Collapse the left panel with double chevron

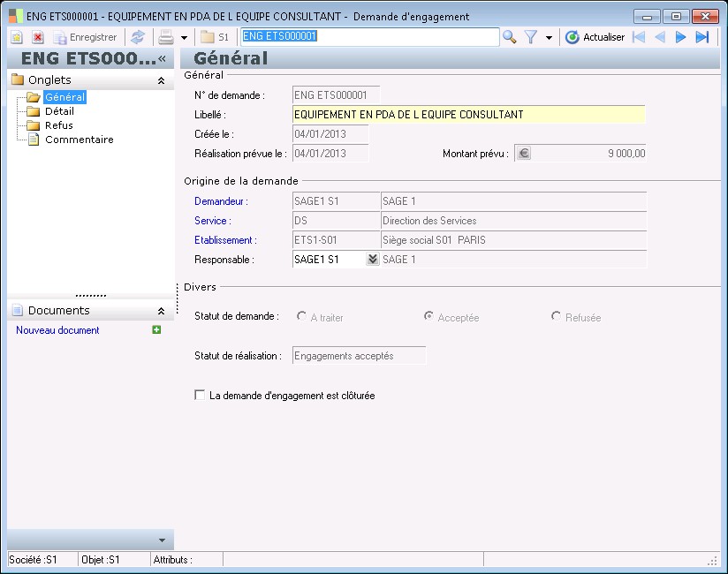tap(163, 58)
